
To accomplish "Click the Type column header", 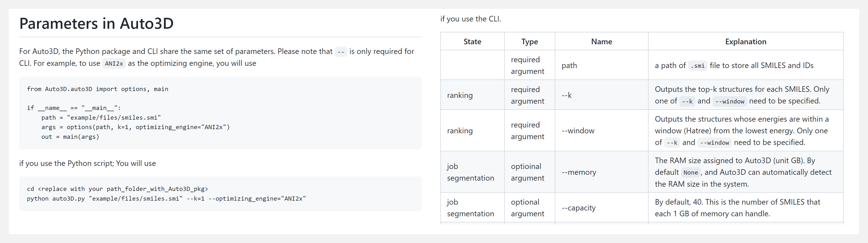I will pos(529,41).
